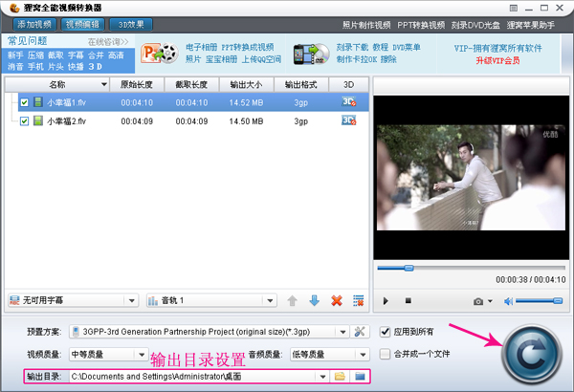This screenshot has height=392, width=574.
Task: Click 3D icon for 小幸福1.flv row
Action: click(x=348, y=102)
